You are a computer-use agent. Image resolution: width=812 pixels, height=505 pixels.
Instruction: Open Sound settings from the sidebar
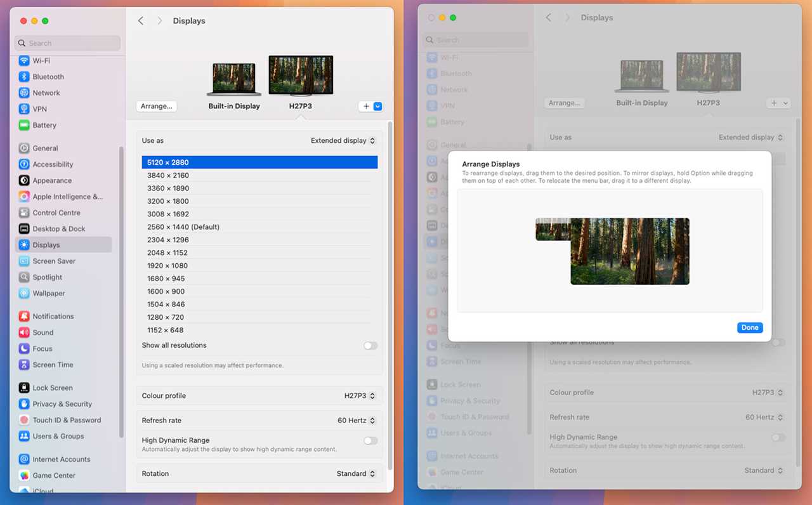click(43, 332)
